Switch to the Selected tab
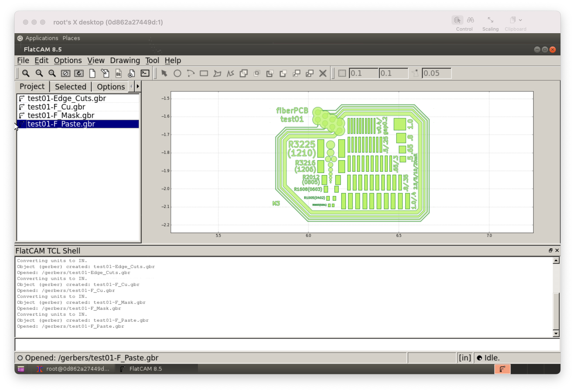This screenshot has height=392, width=575. pyautogui.click(x=71, y=87)
